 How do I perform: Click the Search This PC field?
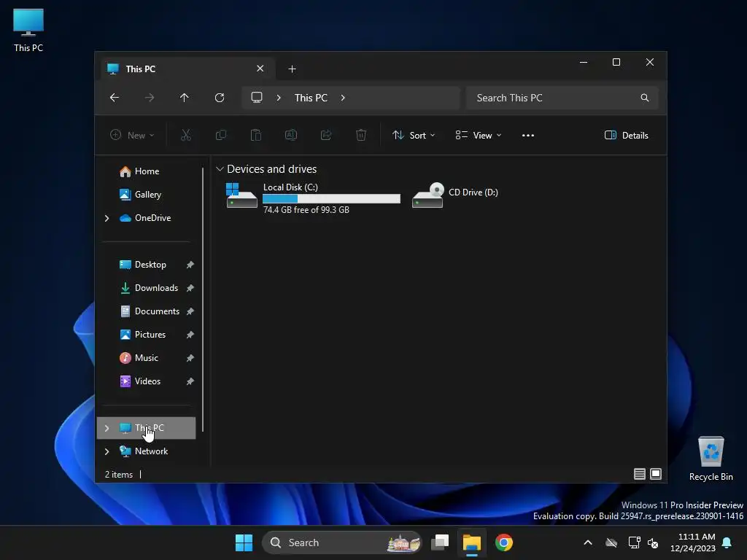[562, 98]
